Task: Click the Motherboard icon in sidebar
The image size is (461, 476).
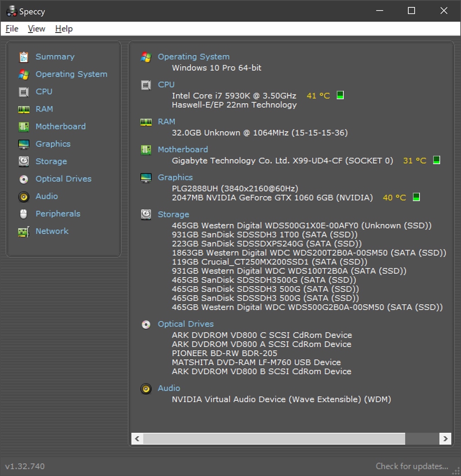Action: 24,126
